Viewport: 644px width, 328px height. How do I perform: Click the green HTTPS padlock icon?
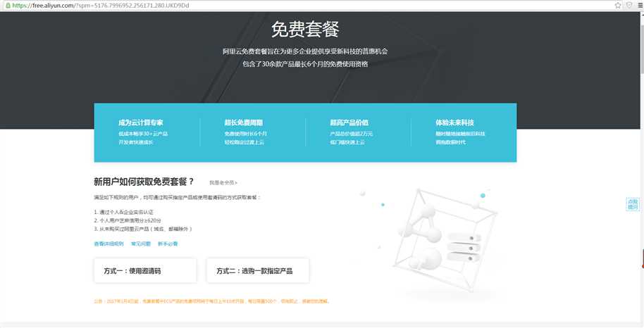point(8,6)
